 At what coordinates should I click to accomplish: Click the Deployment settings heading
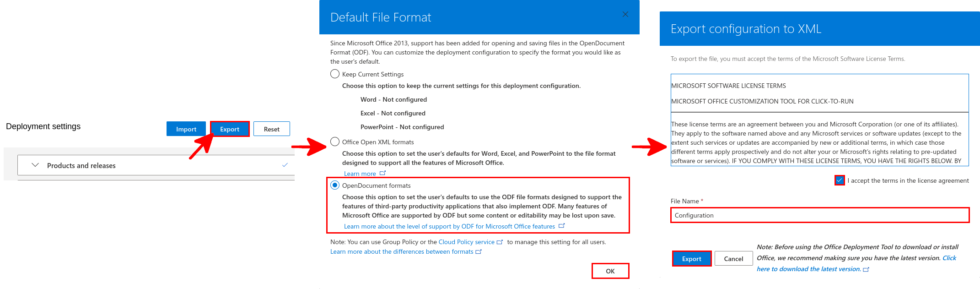coord(43,126)
